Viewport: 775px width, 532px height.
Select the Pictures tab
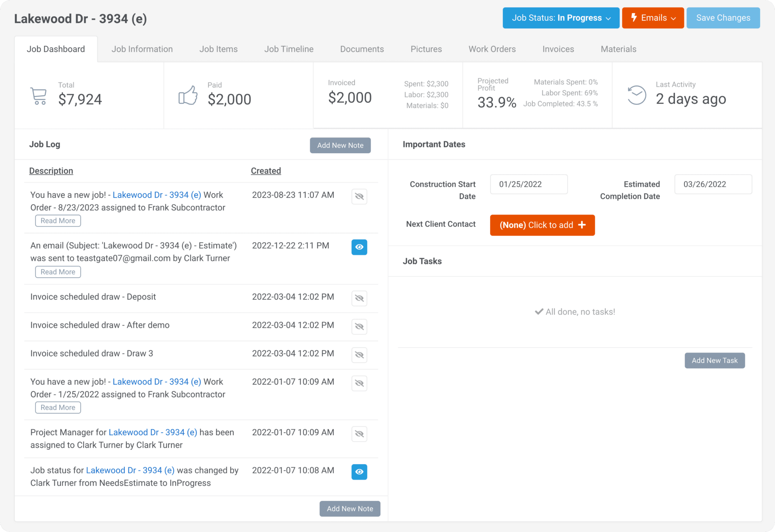point(426,49)
